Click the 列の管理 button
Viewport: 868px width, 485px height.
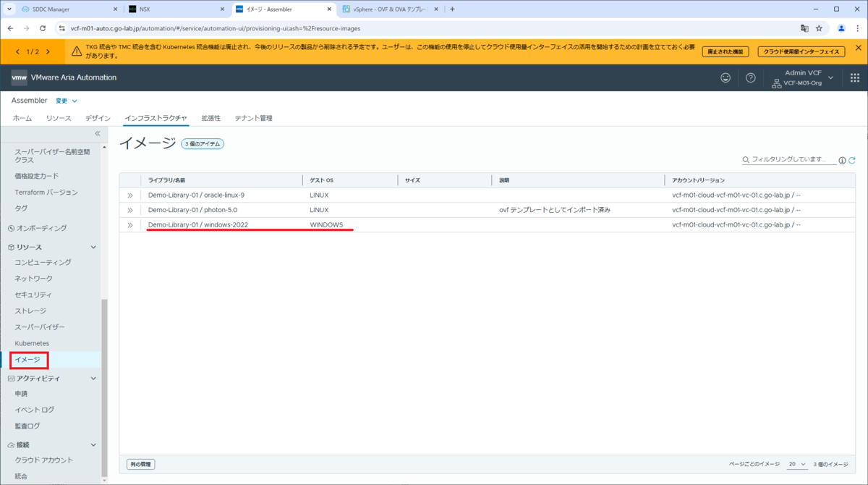point(140,464)
